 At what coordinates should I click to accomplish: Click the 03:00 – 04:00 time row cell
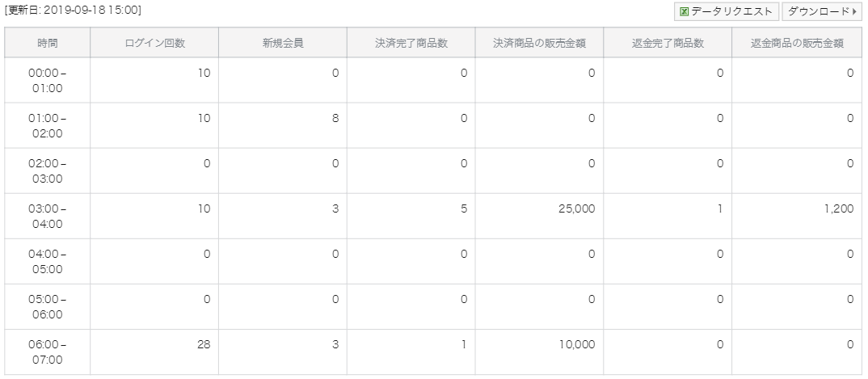[48, 217]
